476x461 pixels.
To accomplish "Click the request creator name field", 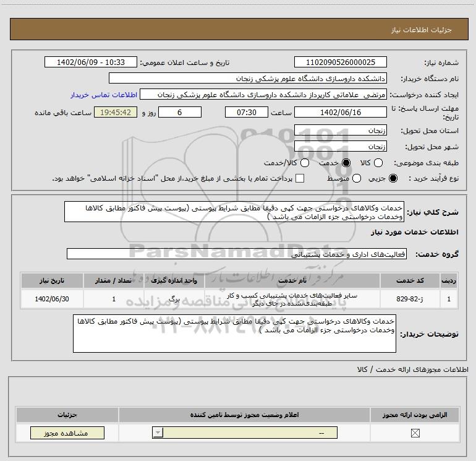I will (x=263, y=95).
